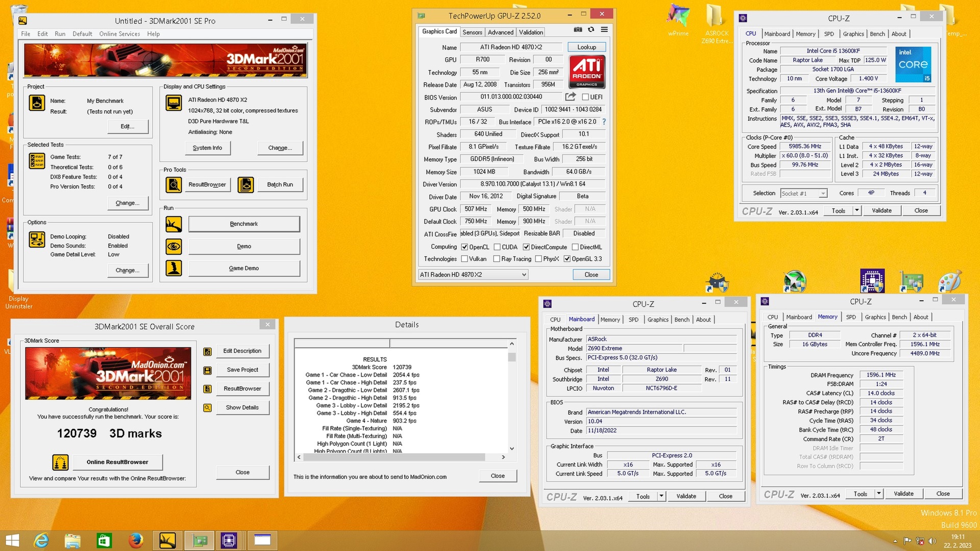Click the Demo eye icon
Viewport: 980px width, 551px height.
tap(174, 246)
